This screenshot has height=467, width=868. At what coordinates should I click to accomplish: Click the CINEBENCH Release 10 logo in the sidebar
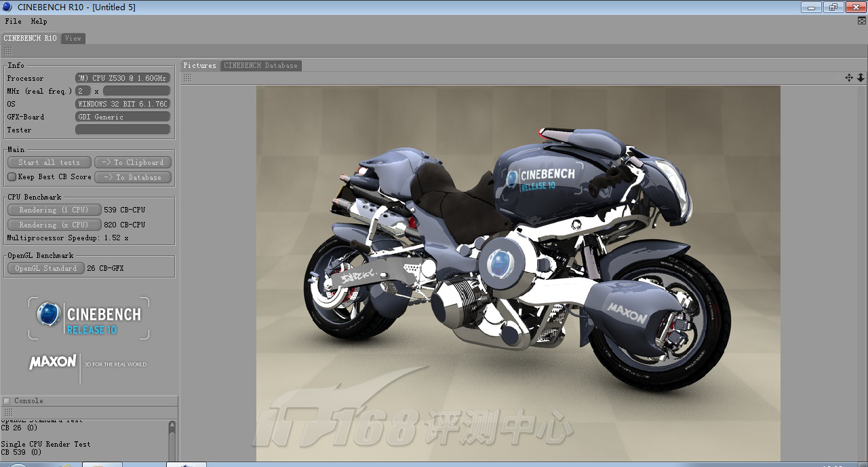click(89, 318)
